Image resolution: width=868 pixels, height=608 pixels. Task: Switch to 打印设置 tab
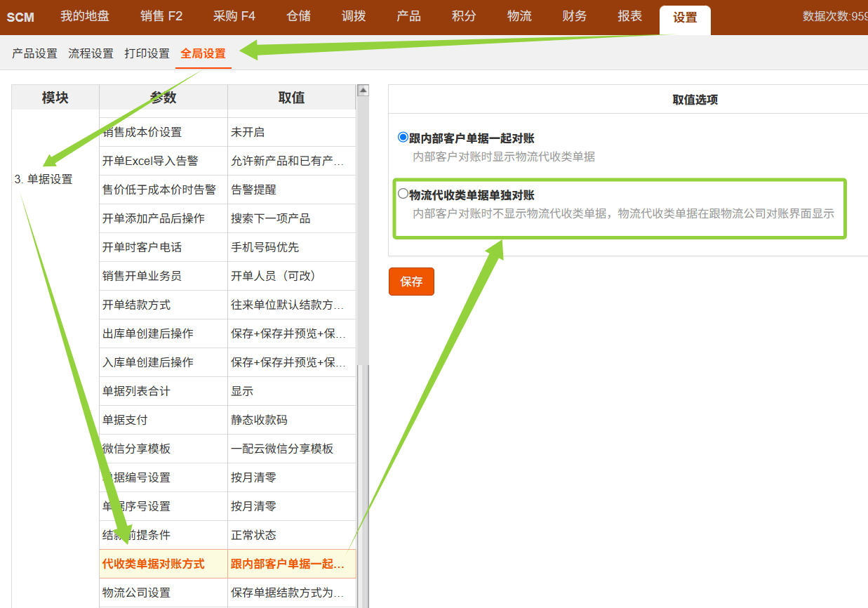tap(147, 53)
